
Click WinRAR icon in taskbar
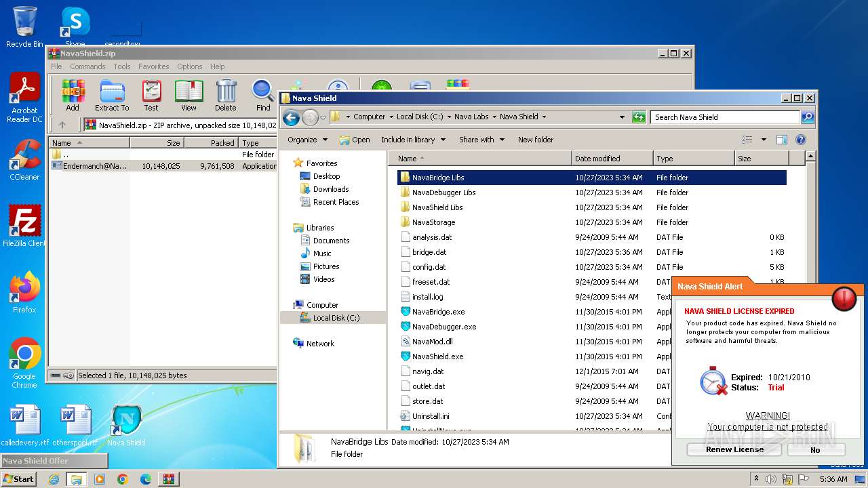click(168, 479)
